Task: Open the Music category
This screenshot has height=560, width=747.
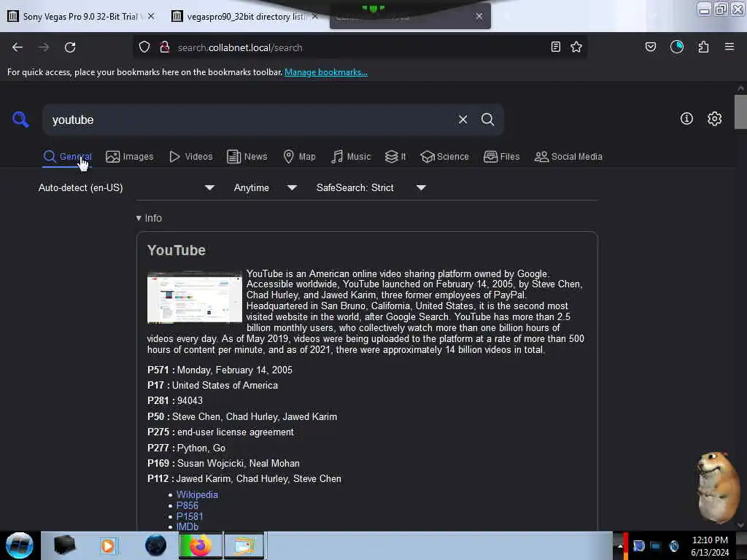Action: (351, 157)
